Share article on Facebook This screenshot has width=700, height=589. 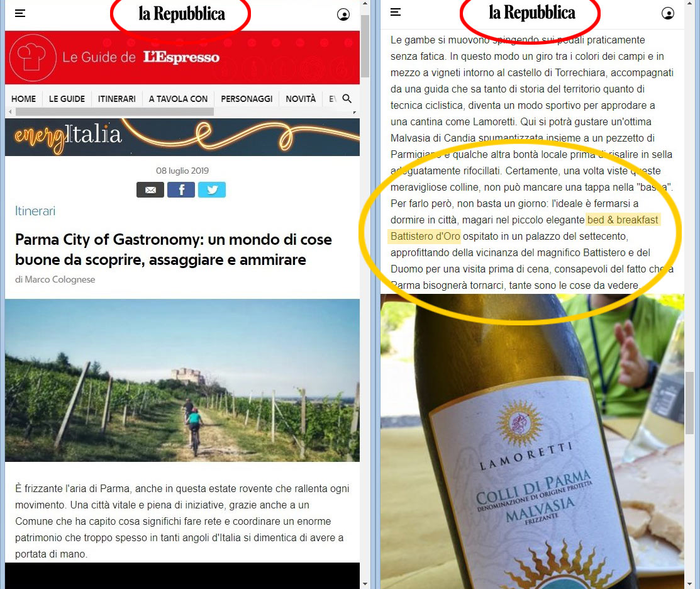(181, 190)
